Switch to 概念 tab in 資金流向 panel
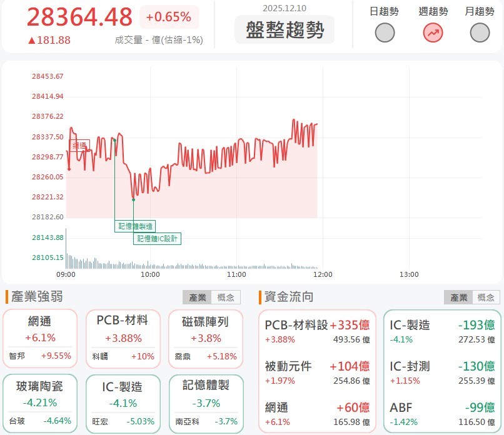 [486, 297]
